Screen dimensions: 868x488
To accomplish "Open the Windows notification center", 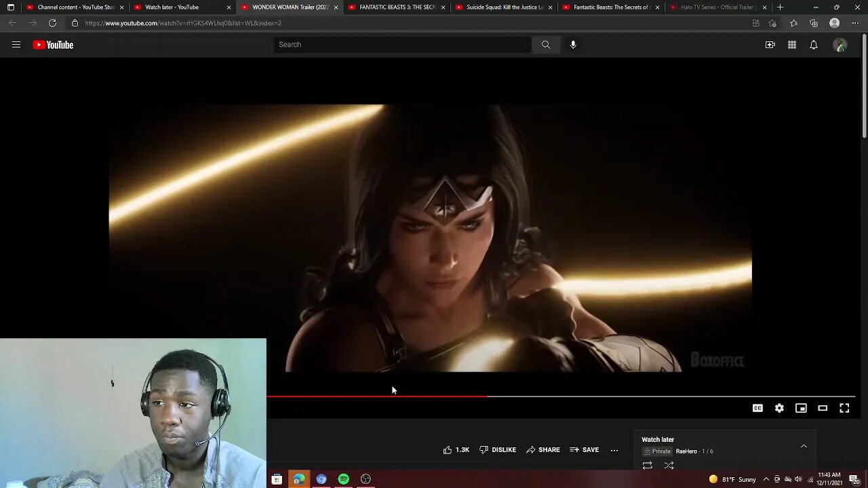I will pyautogui.click(x=854, y=479).
